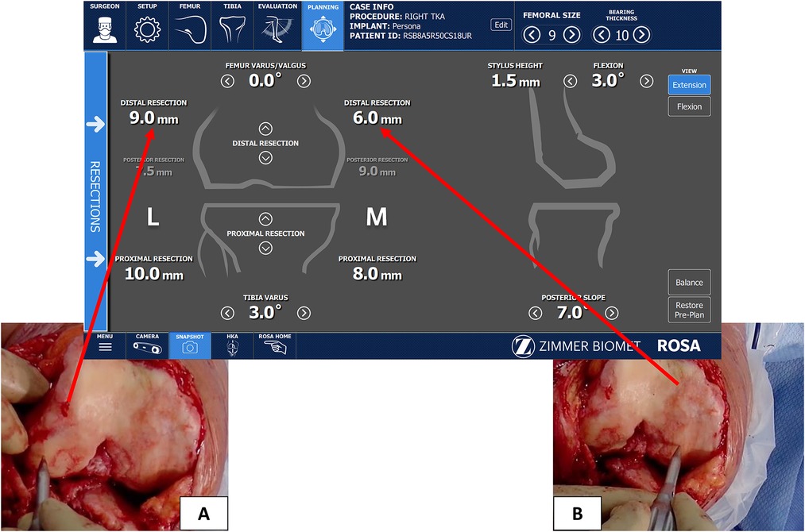Click the bearing thickness value 10
The height and width of the screenshot is (532, 805).
pyautogui.click(x=621, y=36)
